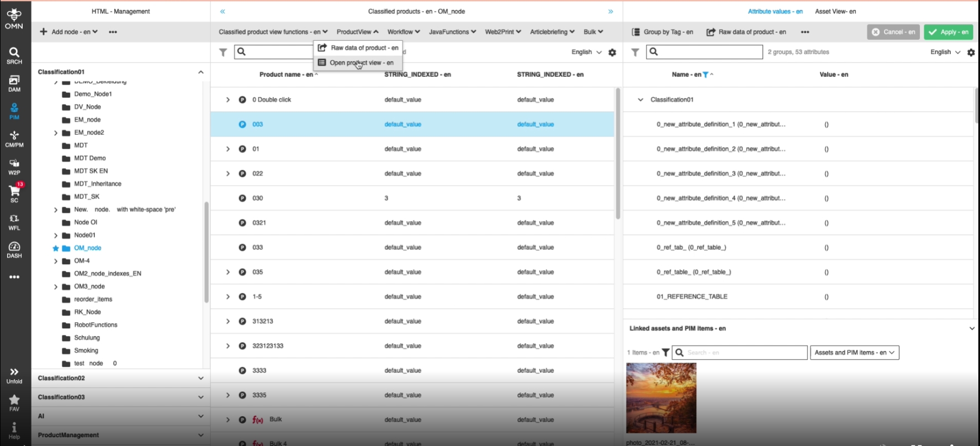Screen dimensions: 980x446
Task: Click the FAV star icon in sidebar
Action: (x=14, y=402)
